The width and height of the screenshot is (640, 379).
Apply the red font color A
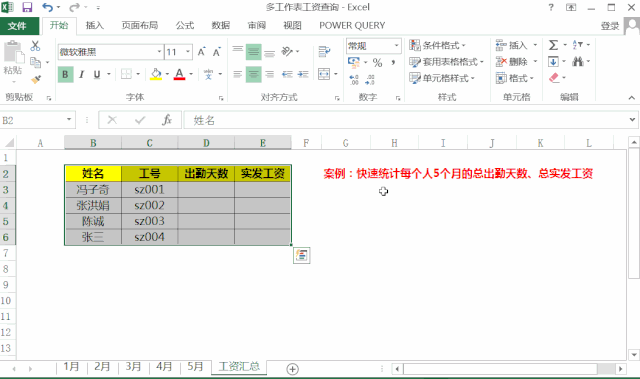[179, 74]
